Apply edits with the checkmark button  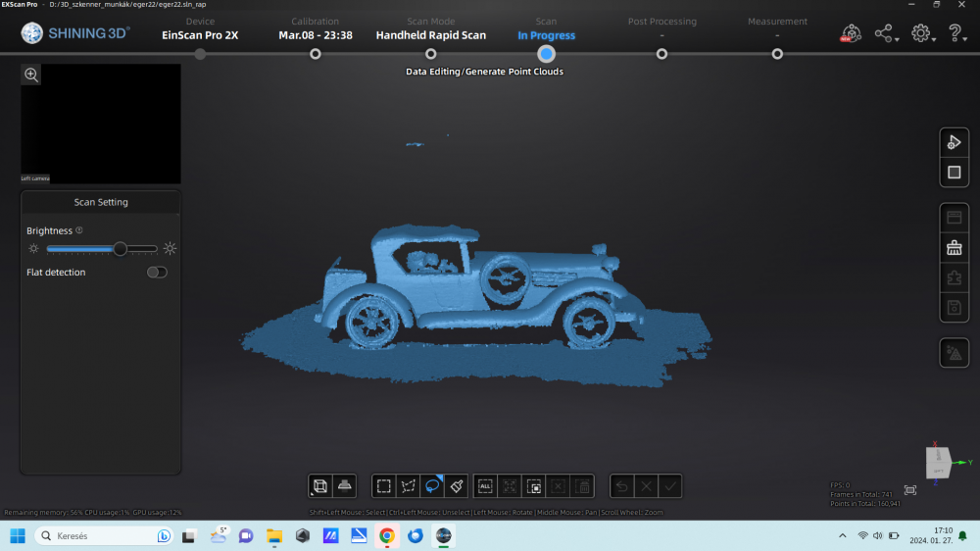pos(670,485)
